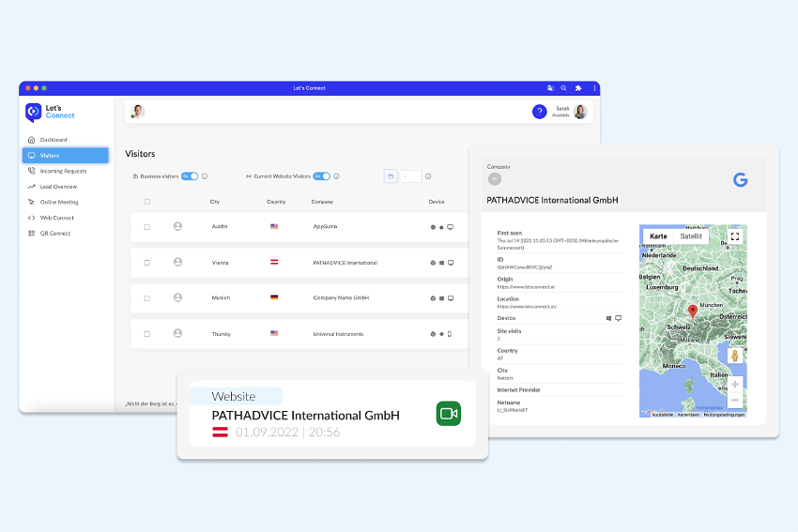Viewport: 798px width, 532px height.
Task: Open the browser extensions puzzle icon
Action: [x=578, y=88]
